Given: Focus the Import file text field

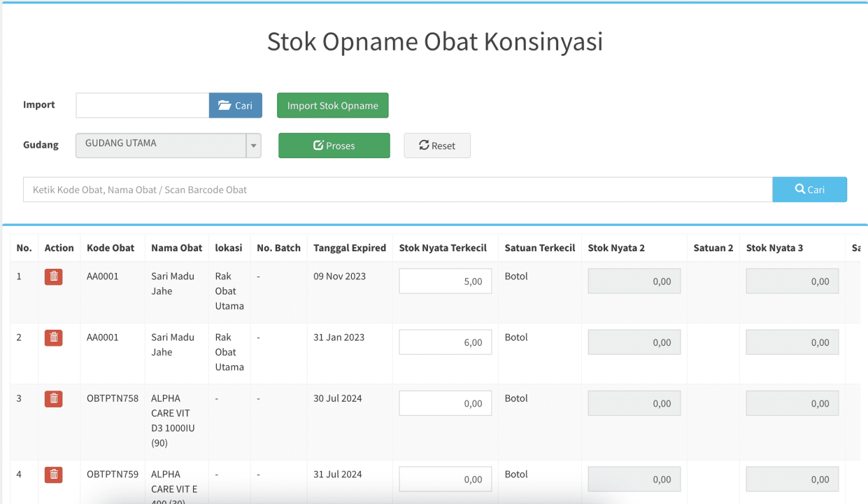Looking at the screenshot, I should 143,106.
